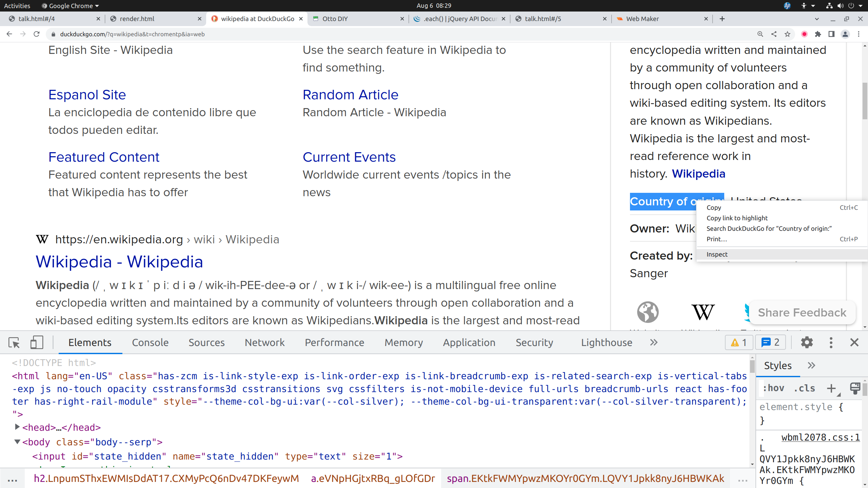Open the browser side panel icon
The image size is (868, 488).
831,34
